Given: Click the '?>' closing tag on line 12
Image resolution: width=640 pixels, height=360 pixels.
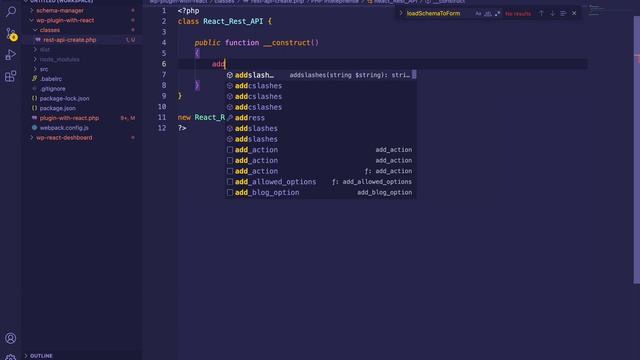Looking at the screenshot, I should pos(182,128).
